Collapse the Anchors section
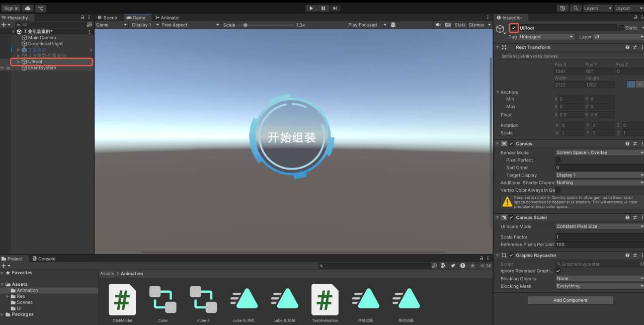 498,93
